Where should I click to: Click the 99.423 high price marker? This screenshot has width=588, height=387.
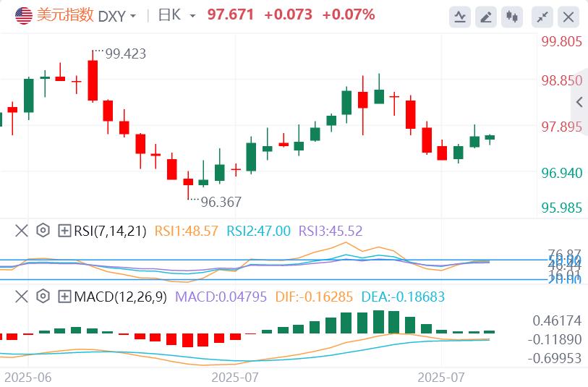tap(126, 53)
